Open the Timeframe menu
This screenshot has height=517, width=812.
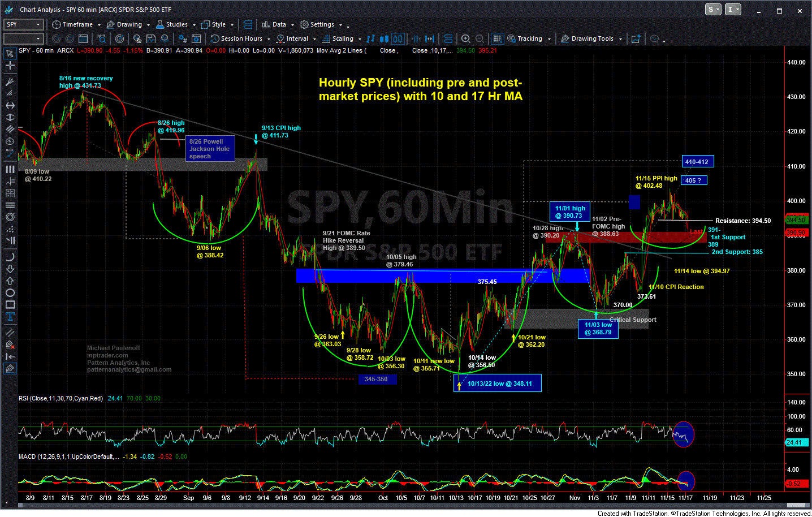click(72, 24)
